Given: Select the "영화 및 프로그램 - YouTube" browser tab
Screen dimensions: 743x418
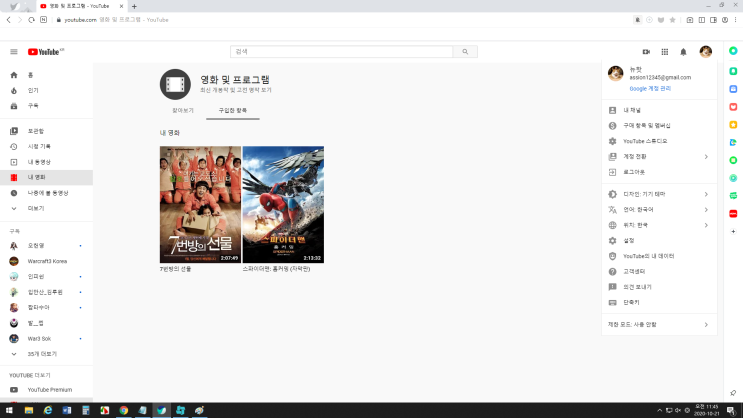Looking at the screenshot, I should pyautogui.click(x=82, y=6).
